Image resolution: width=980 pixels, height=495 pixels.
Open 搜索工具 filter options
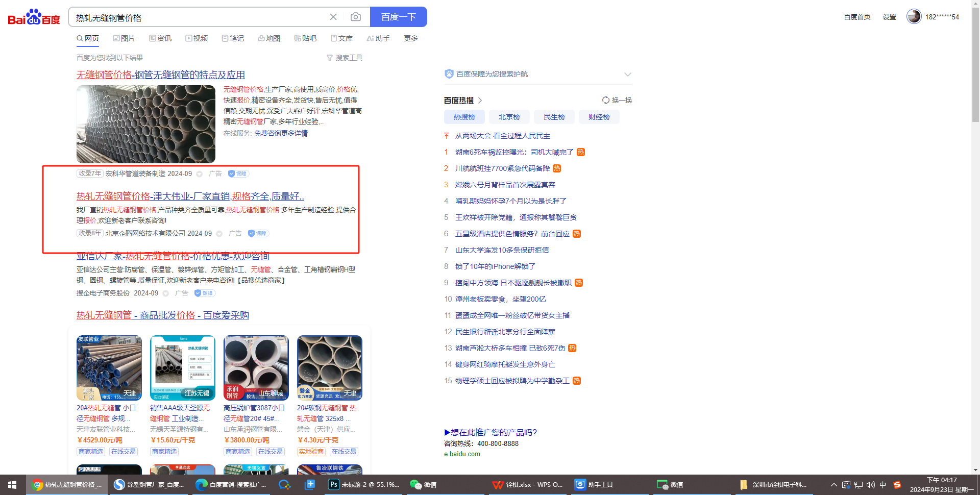click(x=345, y=58)
